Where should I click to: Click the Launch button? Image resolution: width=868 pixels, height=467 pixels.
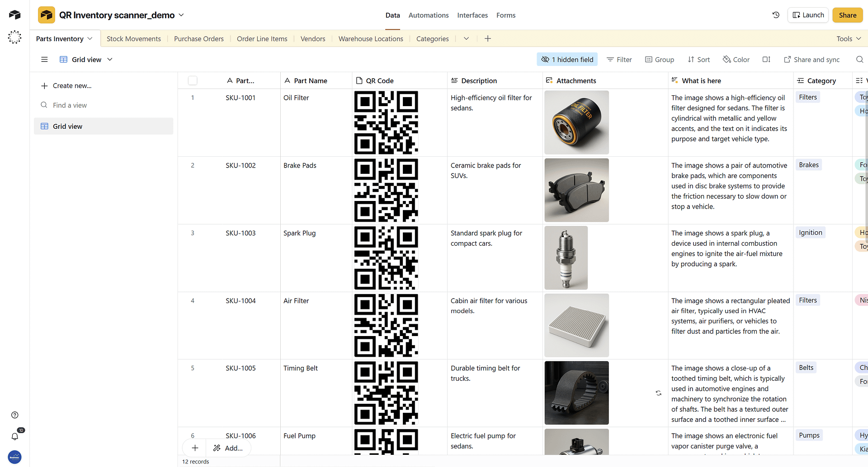[x=808, y=15]
